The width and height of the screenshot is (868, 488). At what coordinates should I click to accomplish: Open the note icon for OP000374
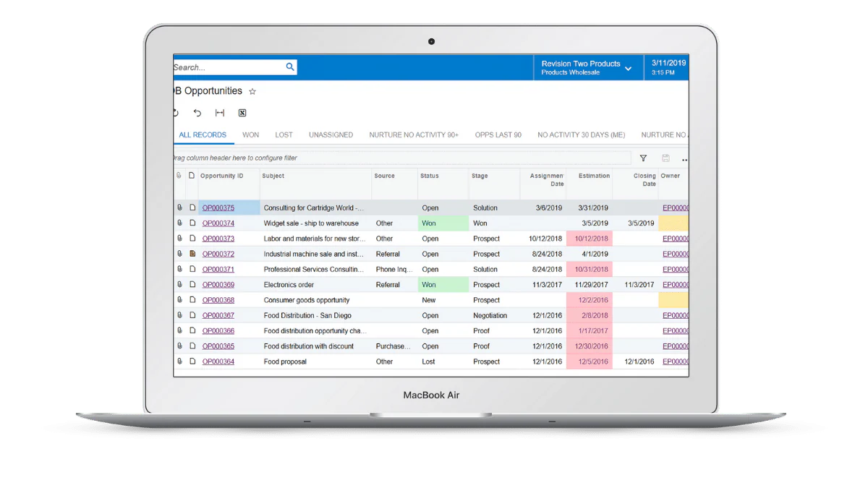192,223
